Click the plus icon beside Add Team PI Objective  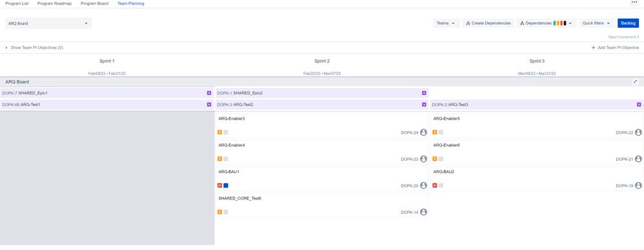(593, 48)
